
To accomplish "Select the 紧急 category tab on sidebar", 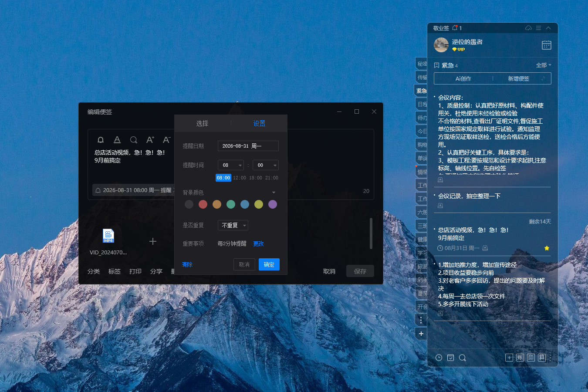I will tap(421, 91).
